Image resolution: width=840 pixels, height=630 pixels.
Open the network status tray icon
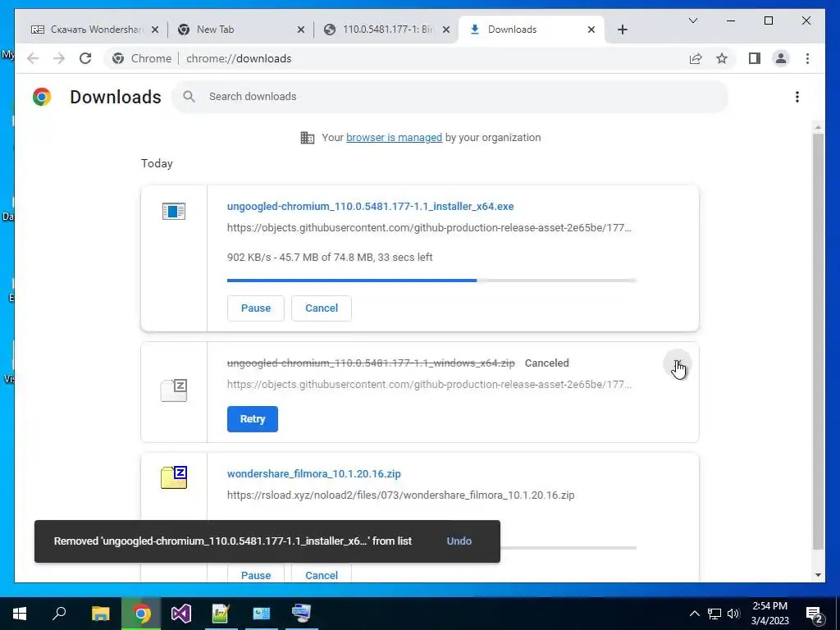click(x=714, y=614)
